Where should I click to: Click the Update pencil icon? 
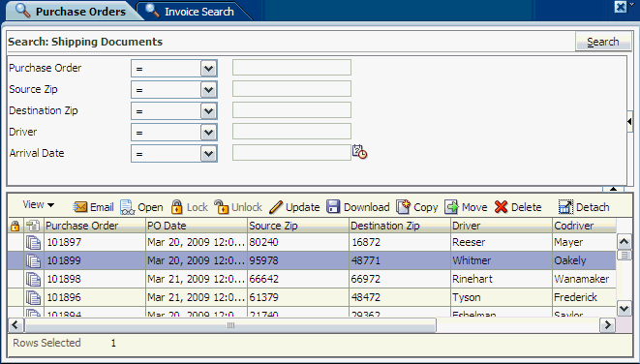(276, 207)
